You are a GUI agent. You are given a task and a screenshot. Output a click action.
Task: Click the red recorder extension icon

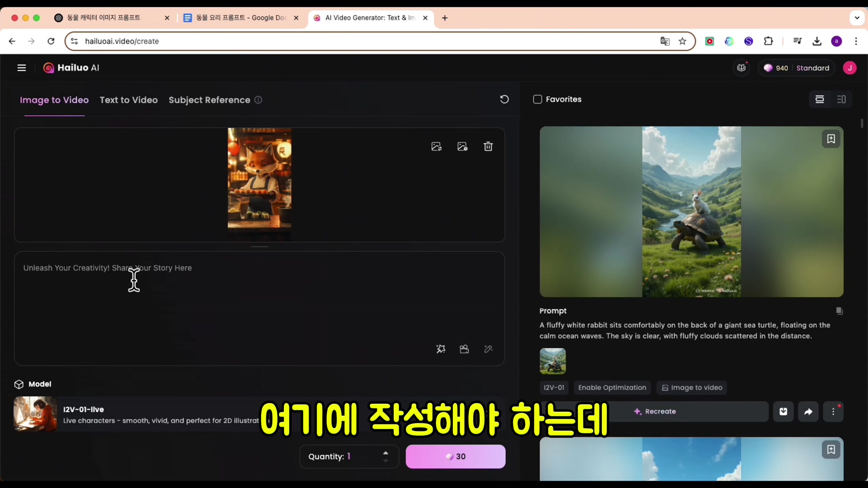click(710, 41)
